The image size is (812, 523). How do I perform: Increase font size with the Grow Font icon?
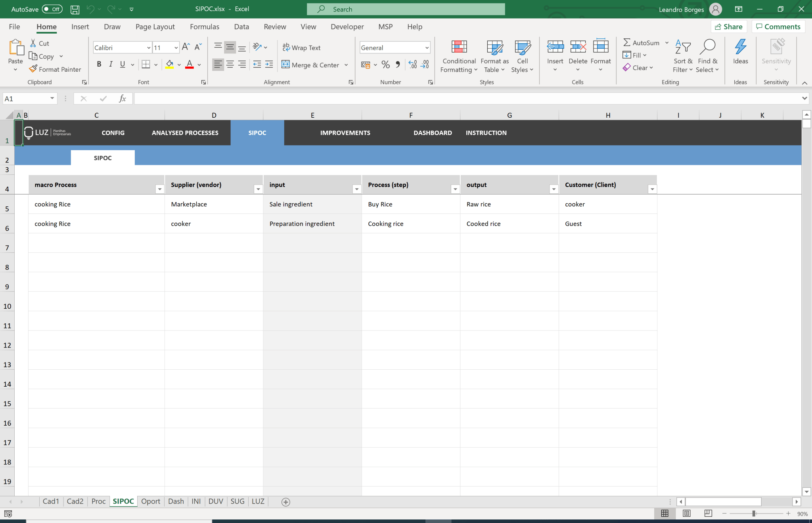[x=185, y=47]
